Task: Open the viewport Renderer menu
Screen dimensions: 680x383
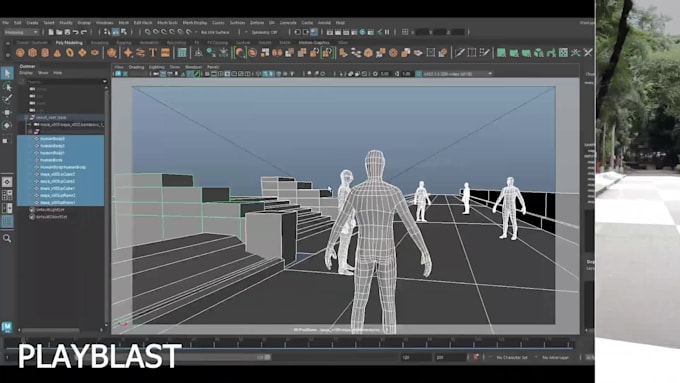Action: click(x=193, y=67)
